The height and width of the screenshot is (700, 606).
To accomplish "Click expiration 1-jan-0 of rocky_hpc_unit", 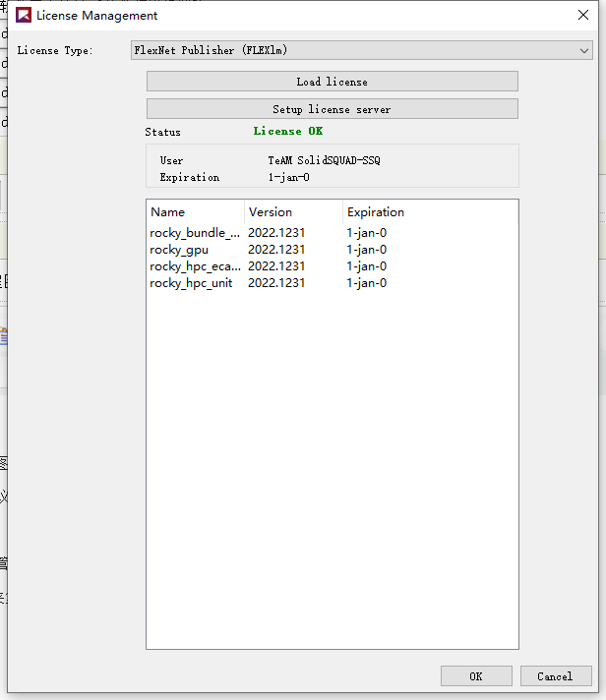I will pos(366,283).
